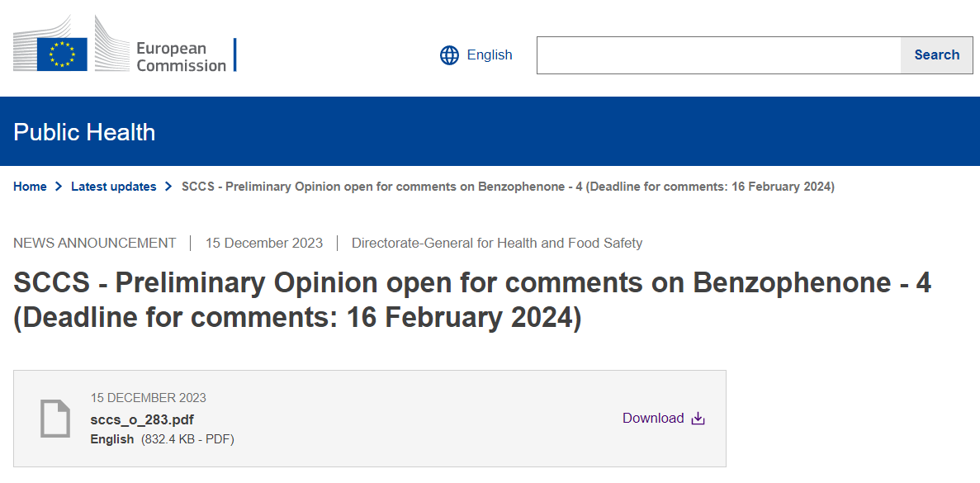Screen dimensions: 980x483
Task: Go to Home breadcrumb link
Action: (x=30, y=187)
